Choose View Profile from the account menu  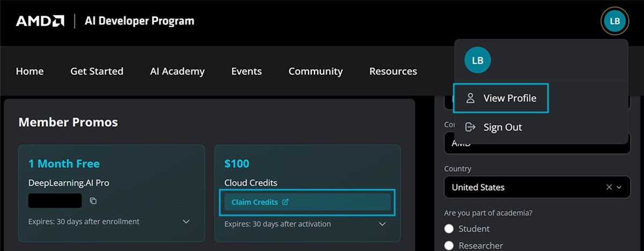pos(501,98)
